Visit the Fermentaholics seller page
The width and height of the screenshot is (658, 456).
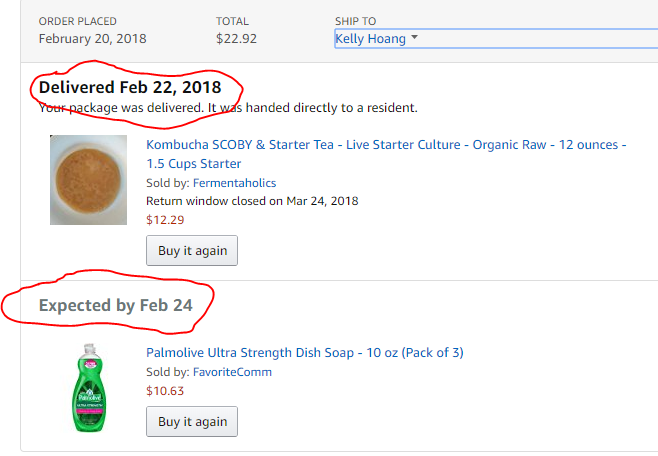point(235,183)
